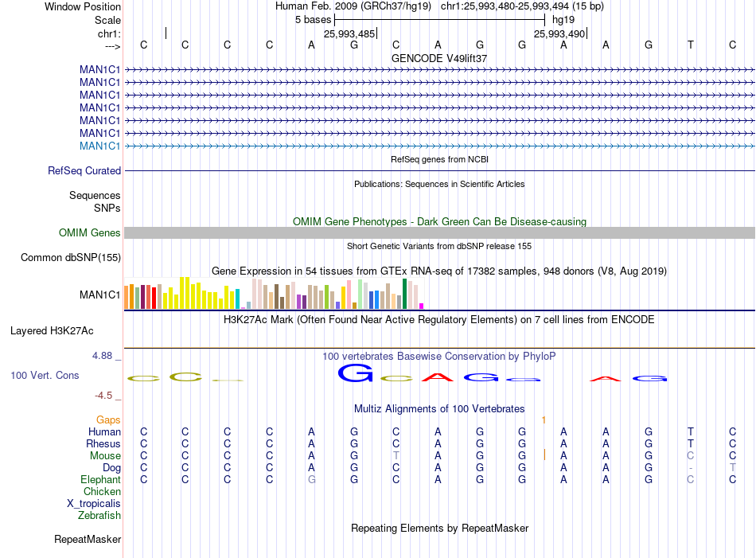Click the 25,993,485 coordinate marker
Viewport: 756px width, 558px height.
[x=349, y=33]
